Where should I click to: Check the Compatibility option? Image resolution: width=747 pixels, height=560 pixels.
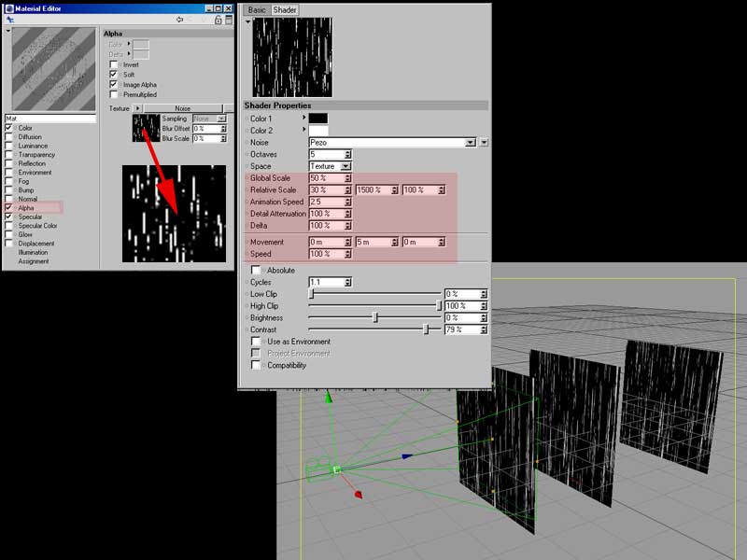pos(256,365)
